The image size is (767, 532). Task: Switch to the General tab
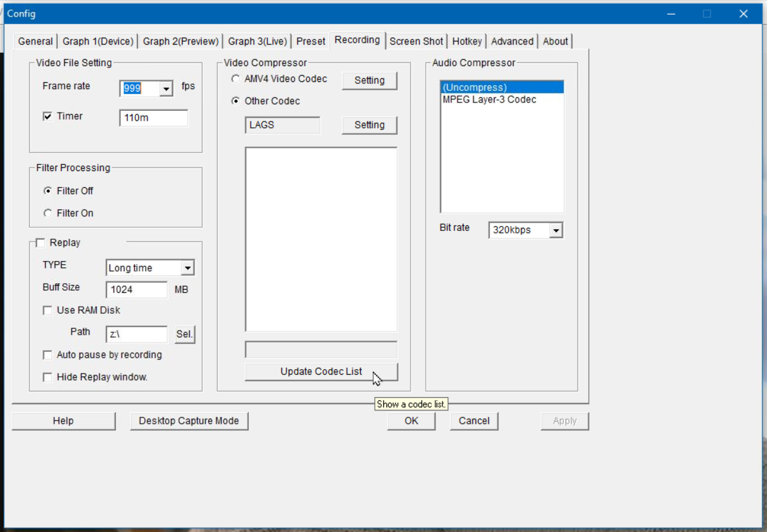35,41
